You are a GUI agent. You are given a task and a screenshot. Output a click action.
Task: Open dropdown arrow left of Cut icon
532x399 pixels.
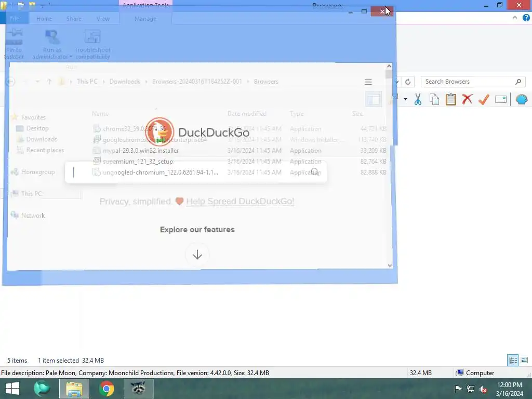tap(405, 99)
